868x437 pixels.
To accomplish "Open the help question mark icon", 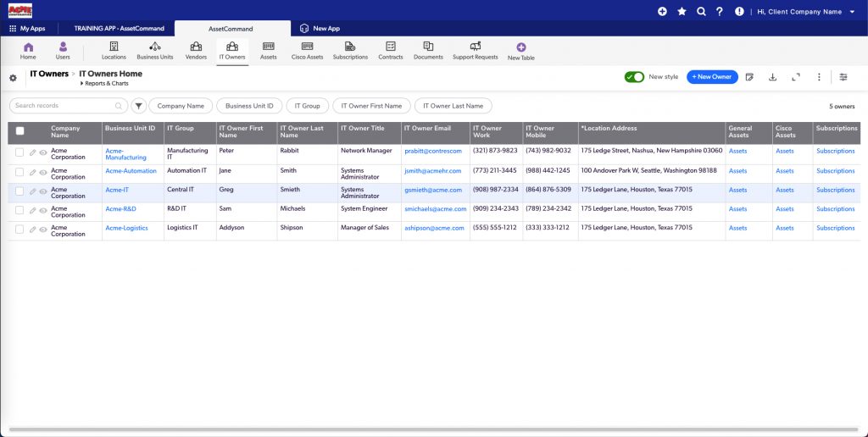I will tap(719, 11).
